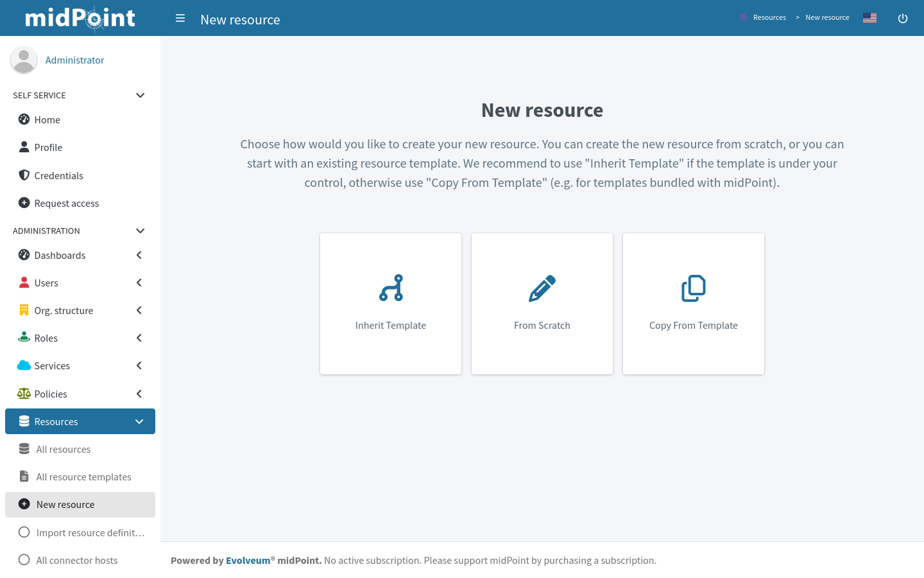Change language using the flag icon
The height and width of the screenshot is (578, 924).
pyautogui.click(x=869, y=18)
